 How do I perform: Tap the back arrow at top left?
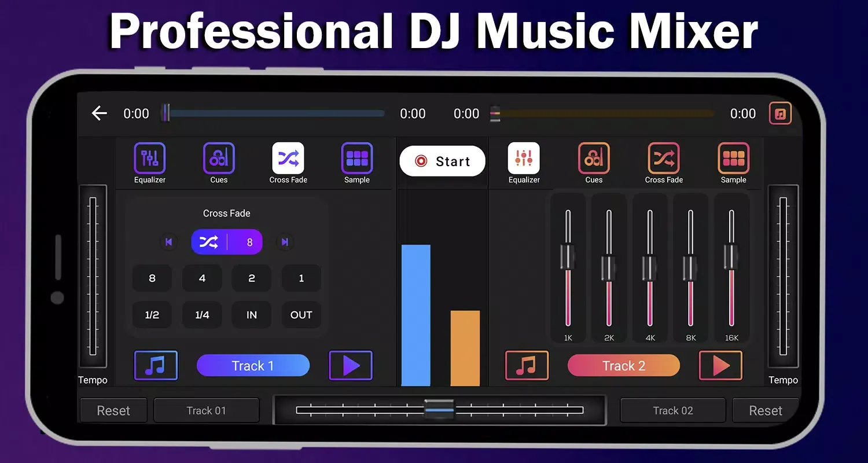click(x=100, y=113)
